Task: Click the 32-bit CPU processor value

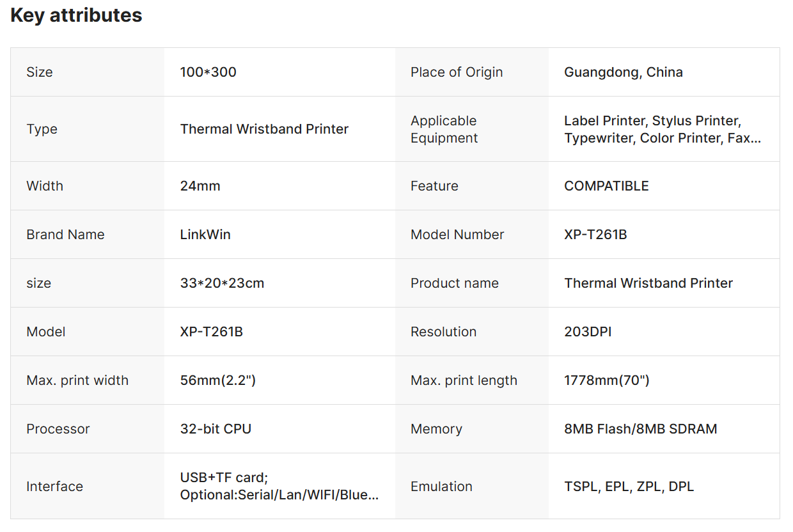Action: (x=216, y=429)
